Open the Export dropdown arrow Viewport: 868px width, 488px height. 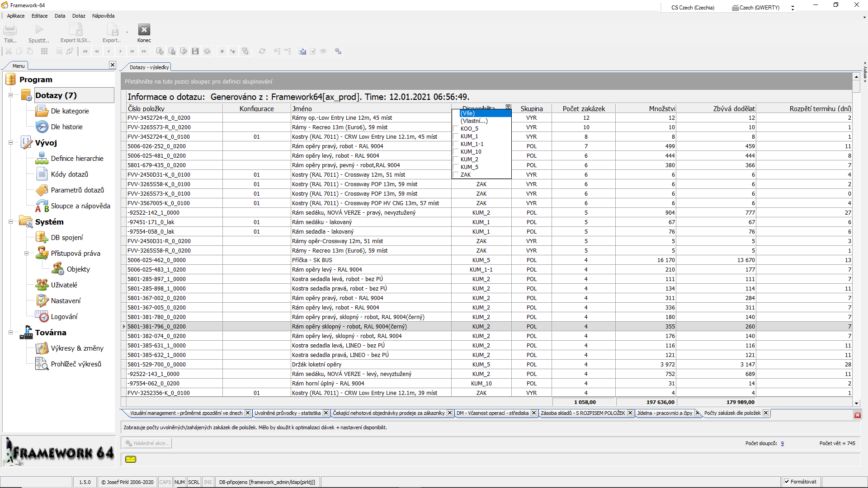point(127,32)
